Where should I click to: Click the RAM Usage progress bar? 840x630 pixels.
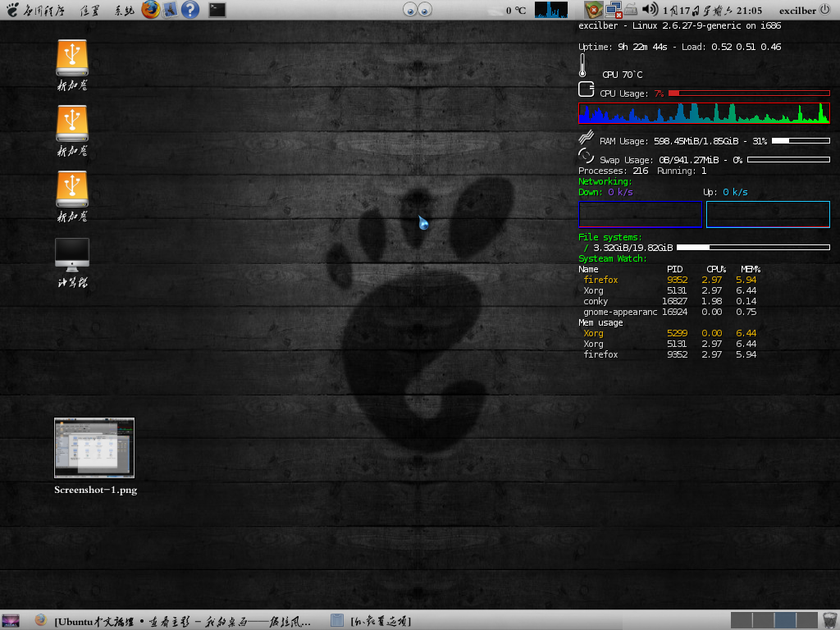point(801,141)
